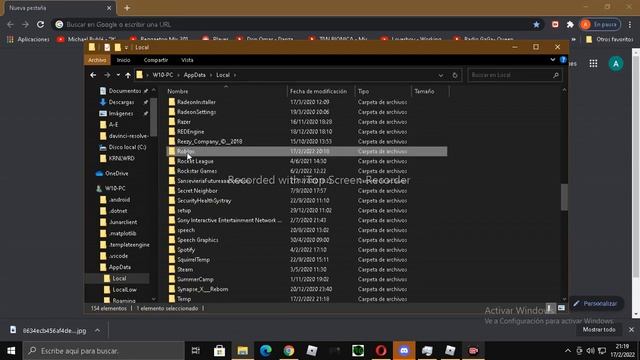The width and height of the screenshot is (640, 360).
Task: Click the navigation pane scrollbar
Action: click(x=153, y=117)
